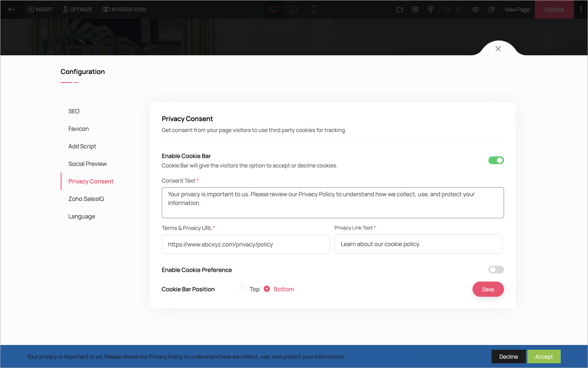Open the three-dot more options menu
588x368 pixels.
click(x=581, y=9)
